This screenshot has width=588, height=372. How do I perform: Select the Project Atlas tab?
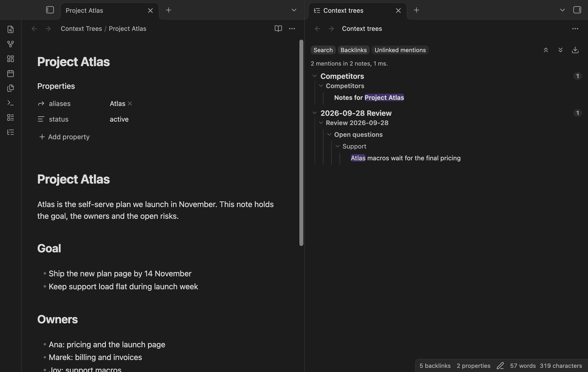110,10
